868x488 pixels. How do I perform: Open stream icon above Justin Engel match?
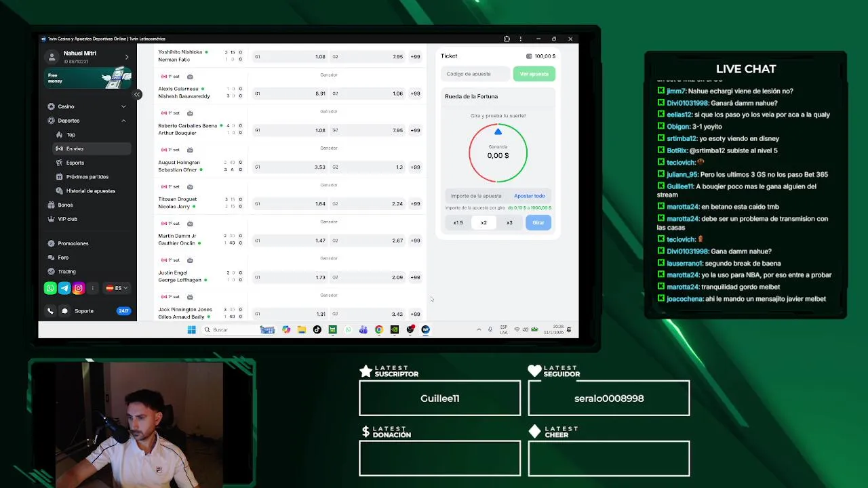pos(190,260)
